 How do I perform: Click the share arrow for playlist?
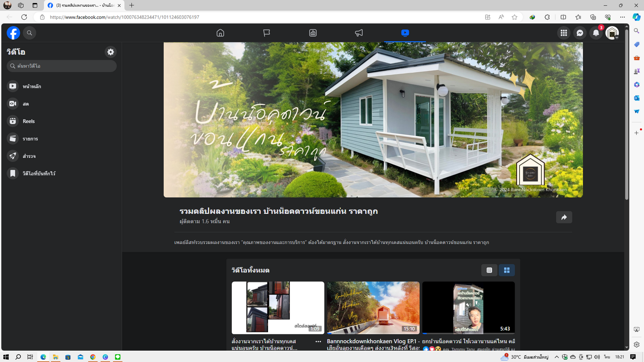point(564,217)
